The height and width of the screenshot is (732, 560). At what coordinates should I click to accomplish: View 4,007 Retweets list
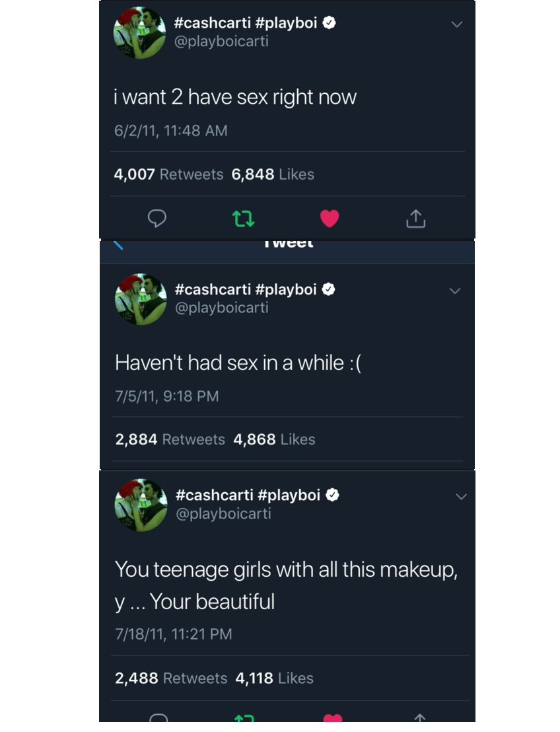tap(168, 174)
